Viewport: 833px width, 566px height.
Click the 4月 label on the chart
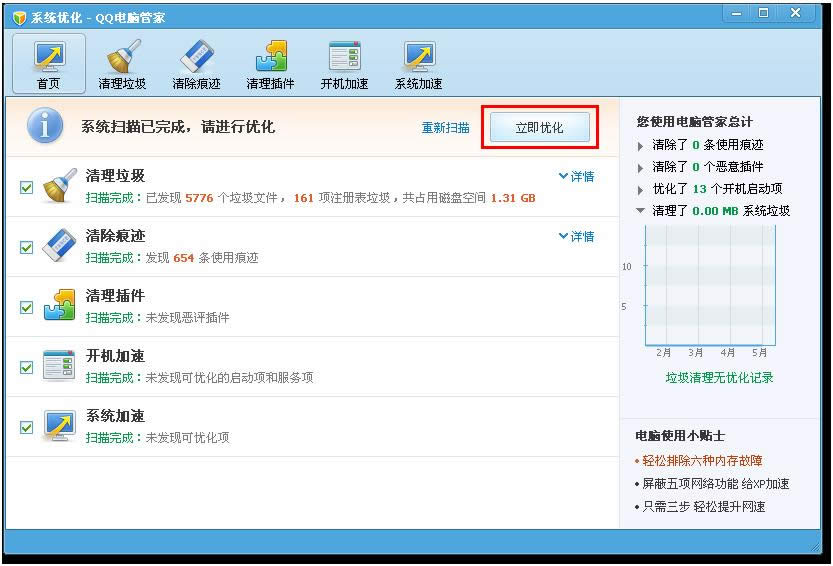(x=727, y=352)
